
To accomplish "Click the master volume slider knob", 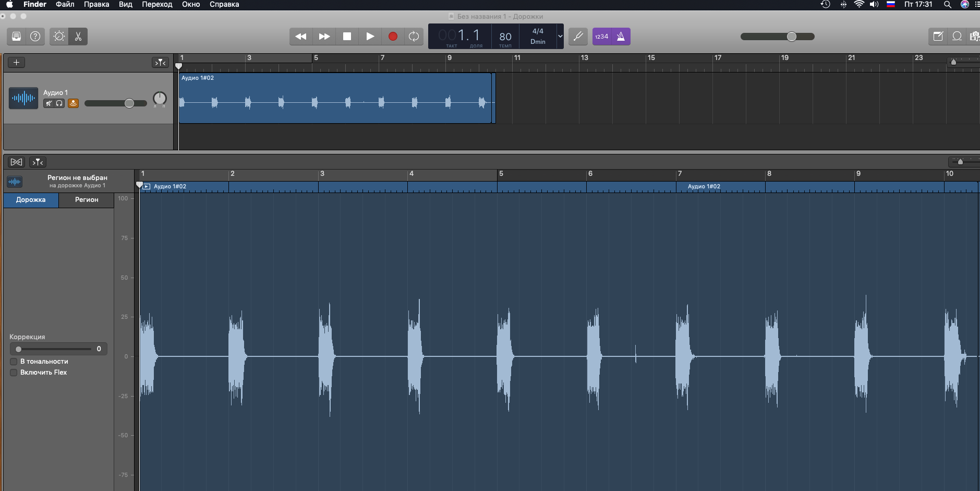I will [x=792, y=37].
